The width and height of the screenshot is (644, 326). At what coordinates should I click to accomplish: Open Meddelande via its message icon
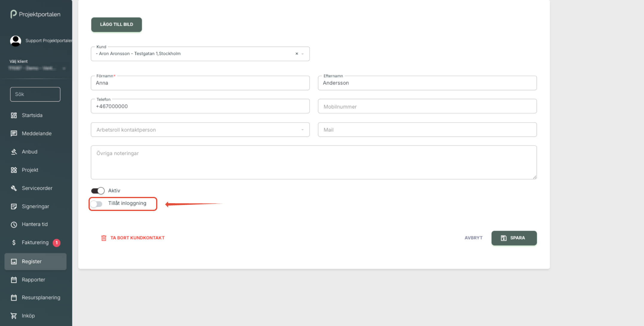[14, 134]
